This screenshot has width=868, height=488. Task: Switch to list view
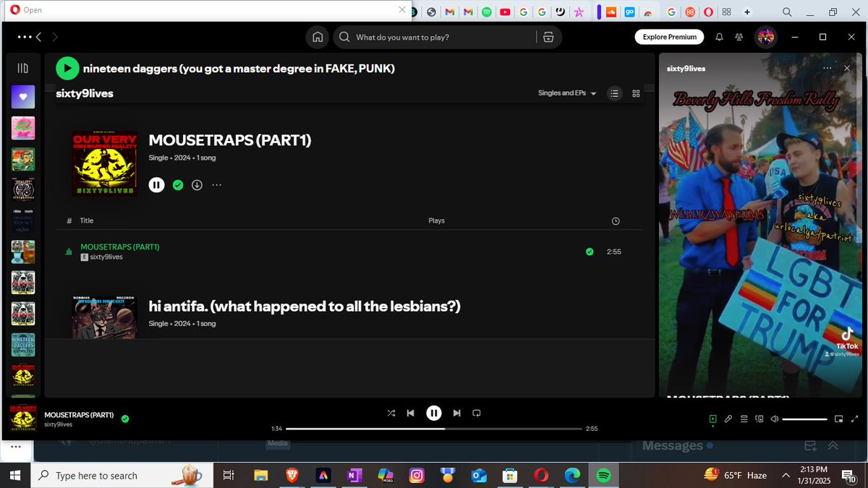pos(614,93)
